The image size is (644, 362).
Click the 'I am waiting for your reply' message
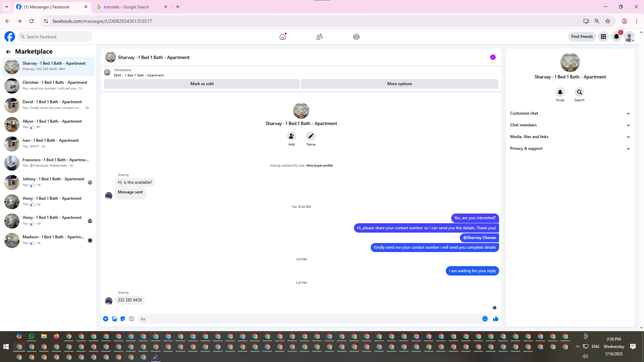coord(472,271)
